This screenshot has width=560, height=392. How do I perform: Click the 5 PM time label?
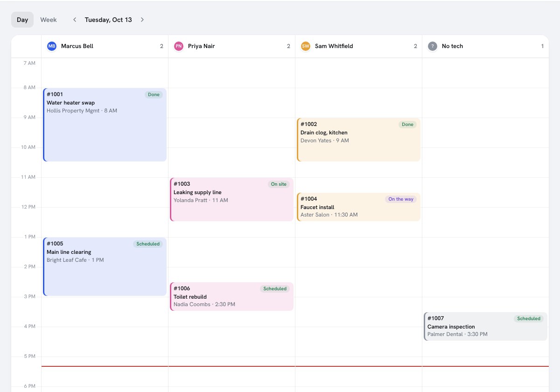tap(29, 356)
